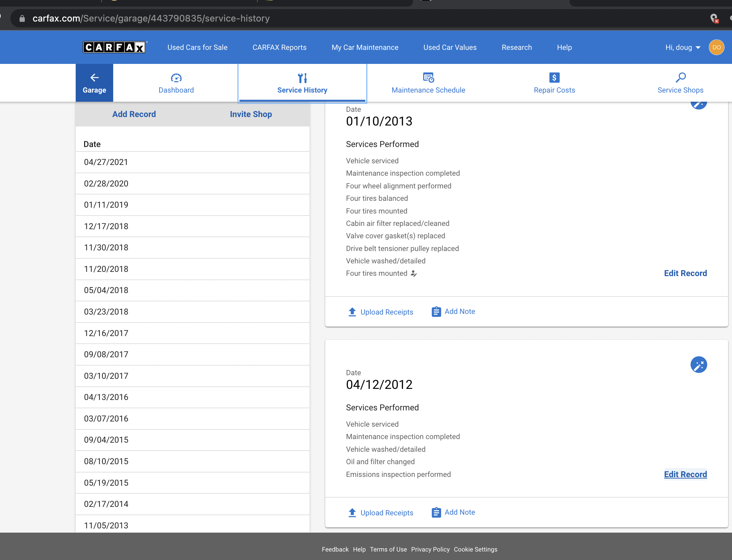
Task: Click the browser address bar URL
Action: click(x=151, y=18)
